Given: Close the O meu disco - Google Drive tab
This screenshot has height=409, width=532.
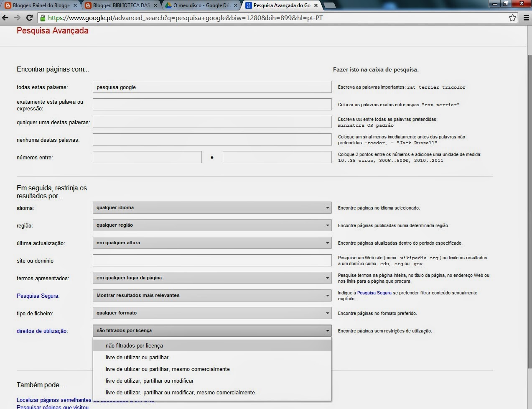Looking at the screenshot, I should pos(236,5).
